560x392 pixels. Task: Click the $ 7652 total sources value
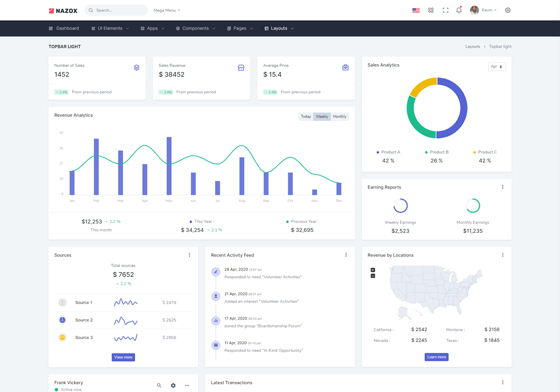[123, 275]
